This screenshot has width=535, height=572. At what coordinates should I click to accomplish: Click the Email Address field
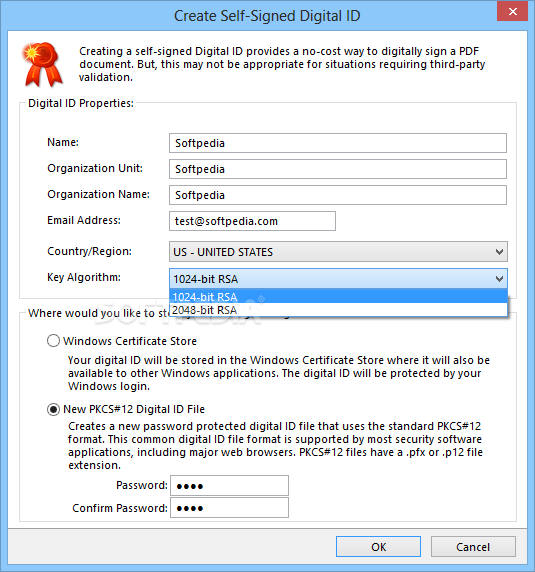(252, 221)
